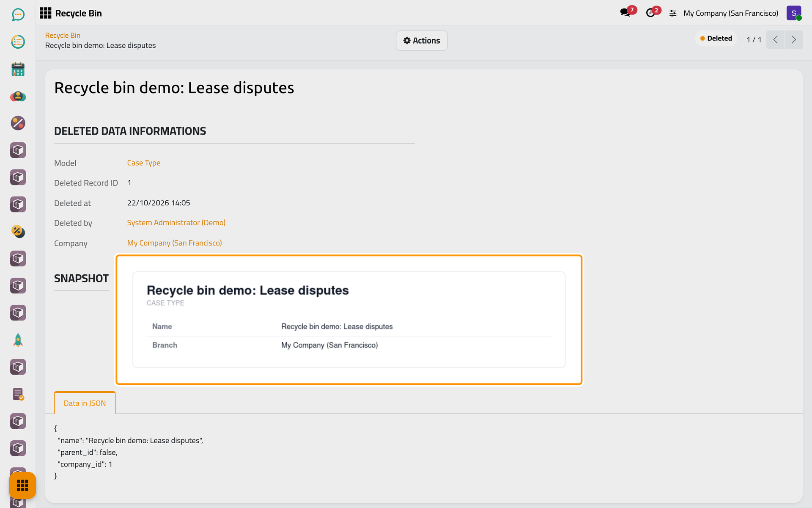Click the DELETED DATA INFORMATIONS heading
Viewport: 812px width, 508px height.
point(130,131)
